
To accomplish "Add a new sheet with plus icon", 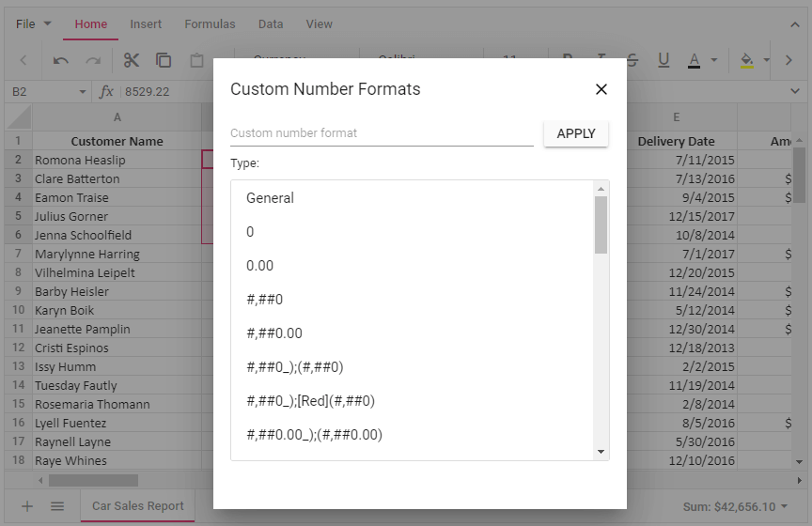I will [27, 506].
